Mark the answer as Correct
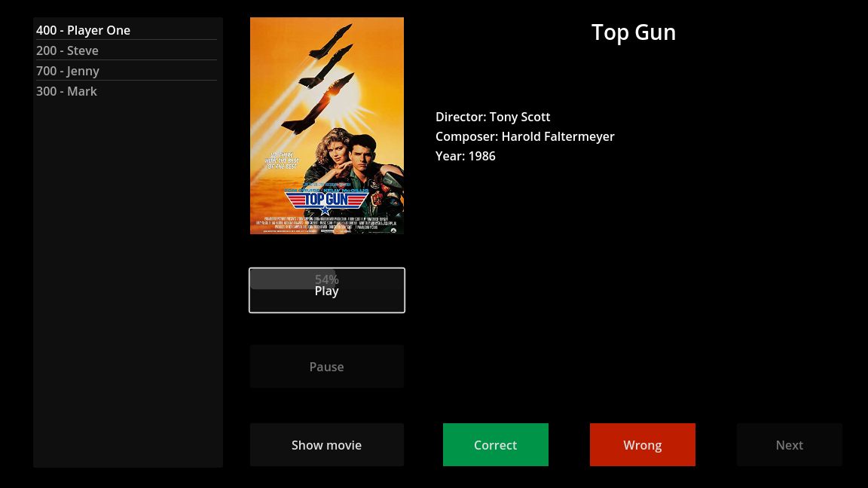This screenshot has height=488, width=868. 496,445
